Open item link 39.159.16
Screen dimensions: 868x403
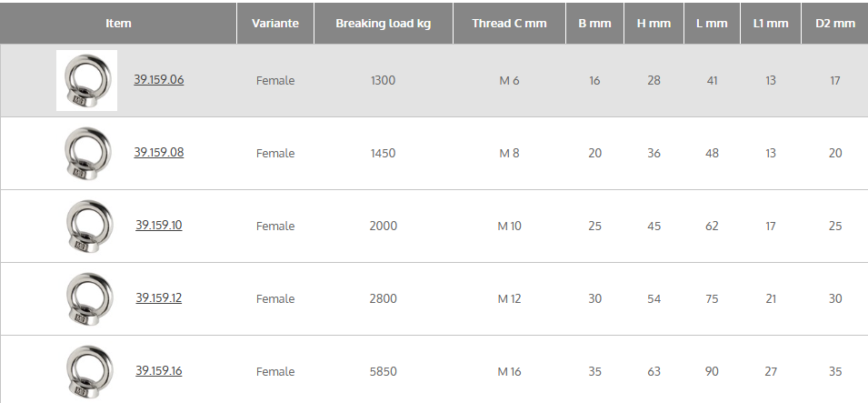tap(159, 370)
